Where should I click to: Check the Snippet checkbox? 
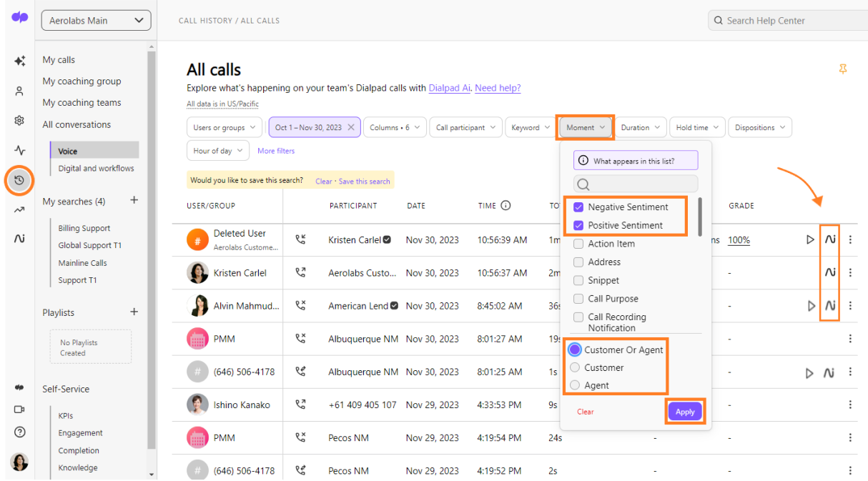[x=578, y=280]
